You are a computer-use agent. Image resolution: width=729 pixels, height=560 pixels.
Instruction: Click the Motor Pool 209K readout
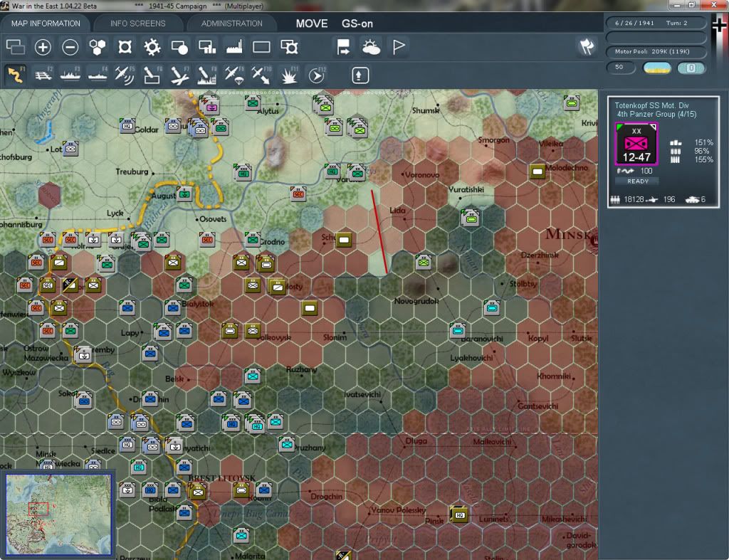click(x=656, y=51)
